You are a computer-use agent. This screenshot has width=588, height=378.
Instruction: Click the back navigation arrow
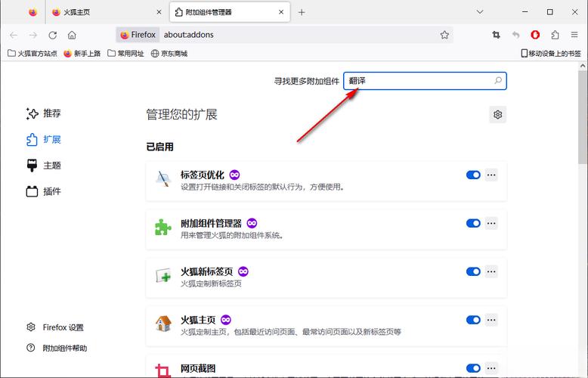click(x=14, y=35)
